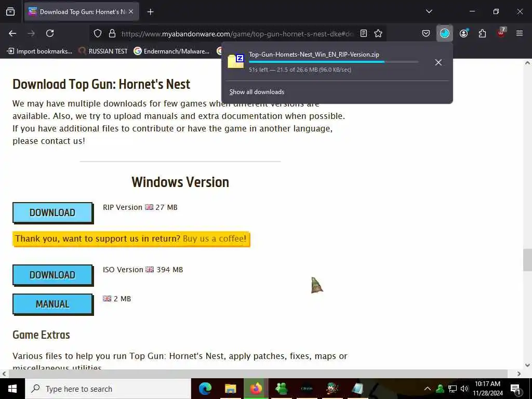Screen dimensions: 532x399
Task: Open the extensions puzzle icon
Action: (x=482, y=33)
